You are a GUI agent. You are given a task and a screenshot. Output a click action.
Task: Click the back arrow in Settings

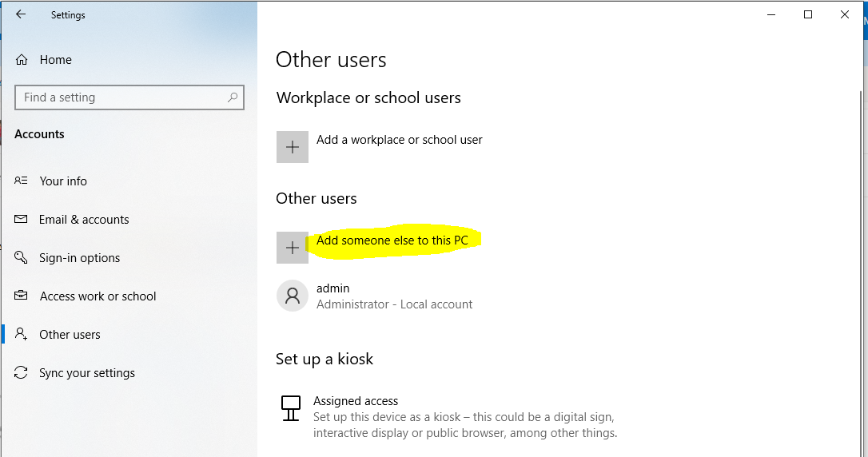click(21, 14)
